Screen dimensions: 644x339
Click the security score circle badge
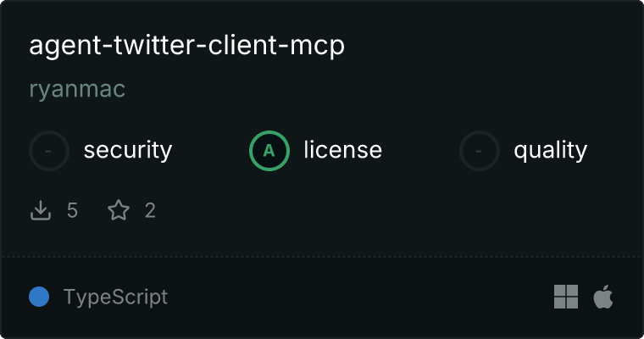pyautogui.click(x=49, y=151)
